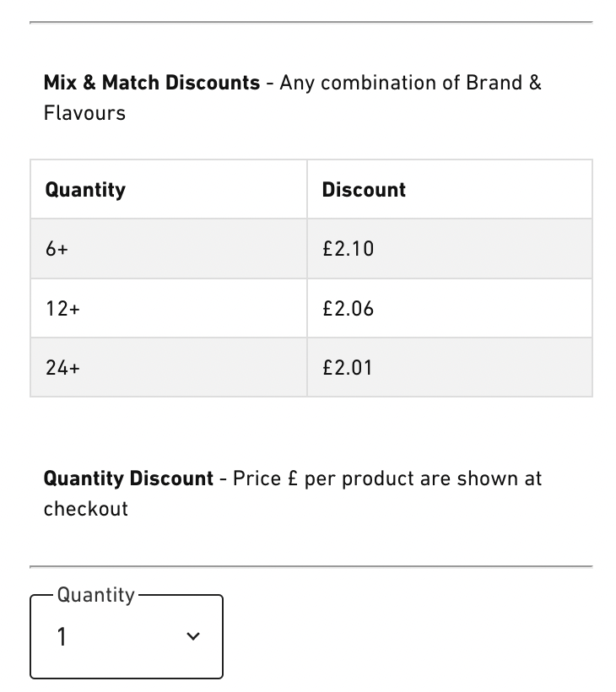
Task: Click "Price £ per product are shown at" text
Action: [387, 478]
